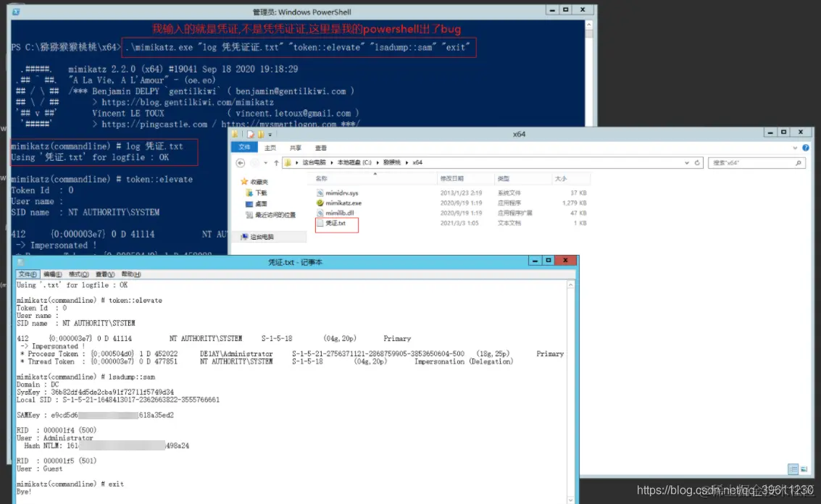Viewport: 821px width, 504px height.
Task: Maximize the Notepad window
Action: (x=549, y=261)
